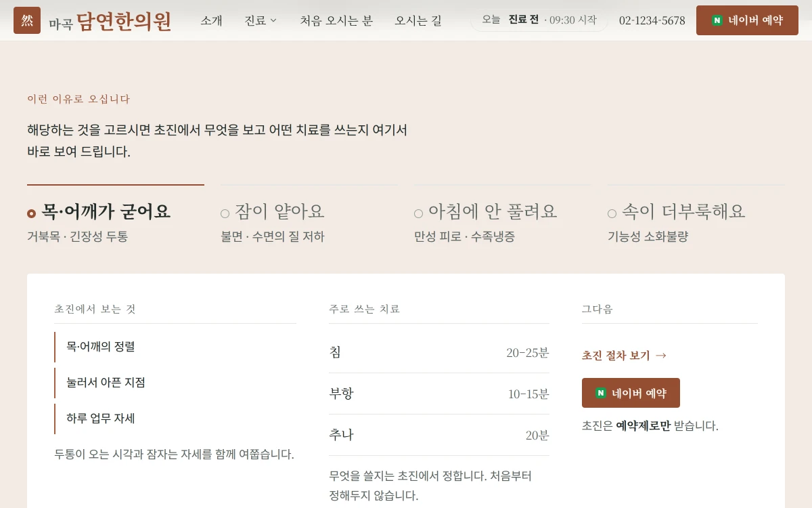Click the 마곡 담연한의원 site title
Viewport: 812px width, 508px height.
tap(110, 22)
